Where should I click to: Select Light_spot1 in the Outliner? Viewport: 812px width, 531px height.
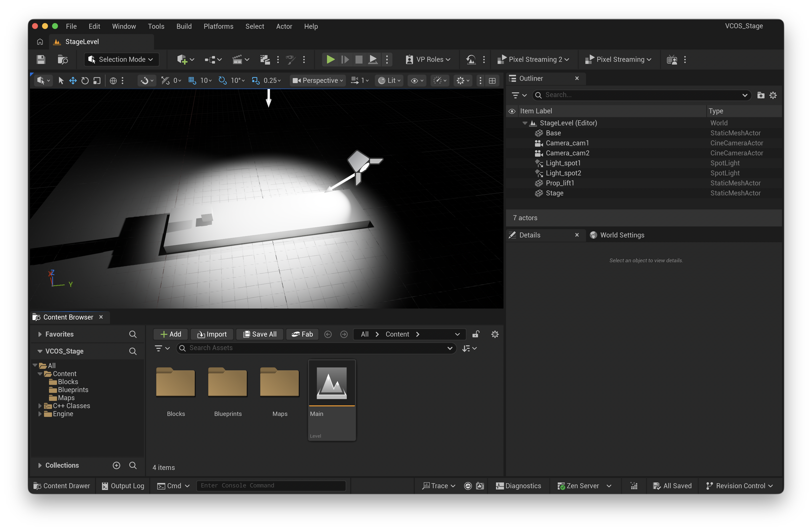[x=563, y=163]
